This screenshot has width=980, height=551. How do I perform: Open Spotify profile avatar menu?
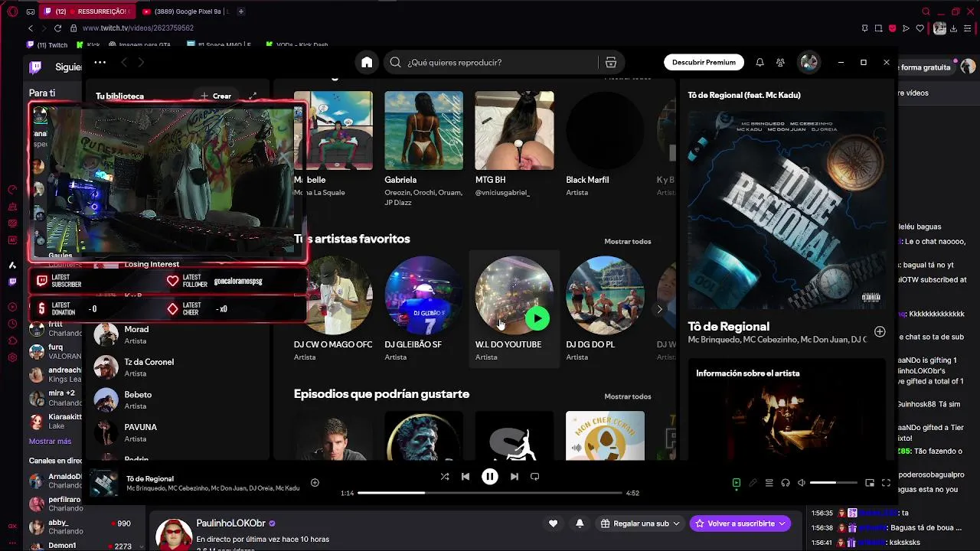click(808, 63)
